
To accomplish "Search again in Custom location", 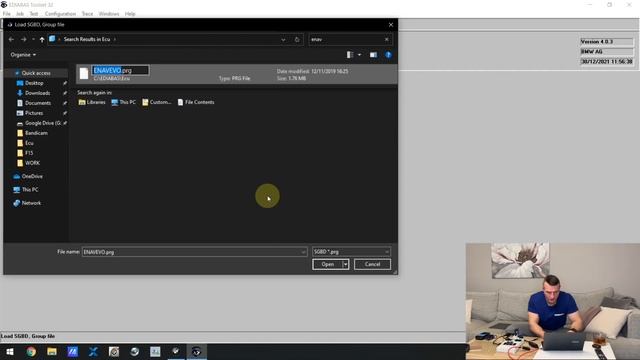I will pyautogui.click(x=156, y=102).
